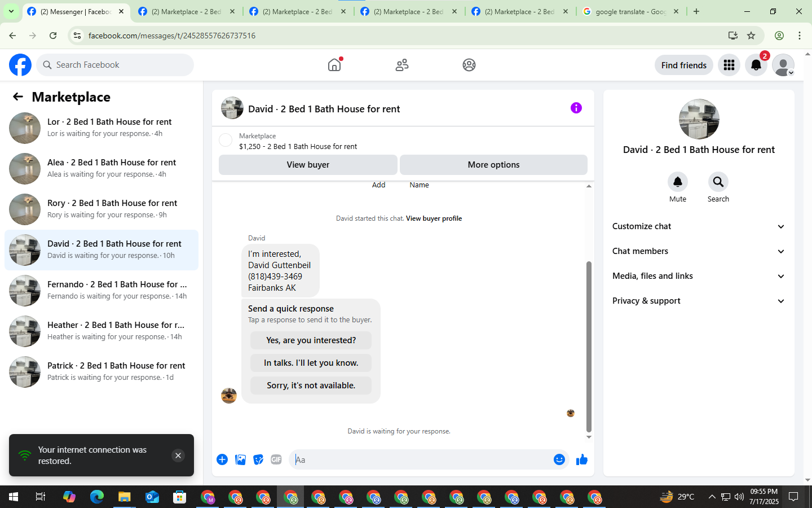Open the Facebook Home feed icon
Screen dimensions: 812x508
click(334, 65)
